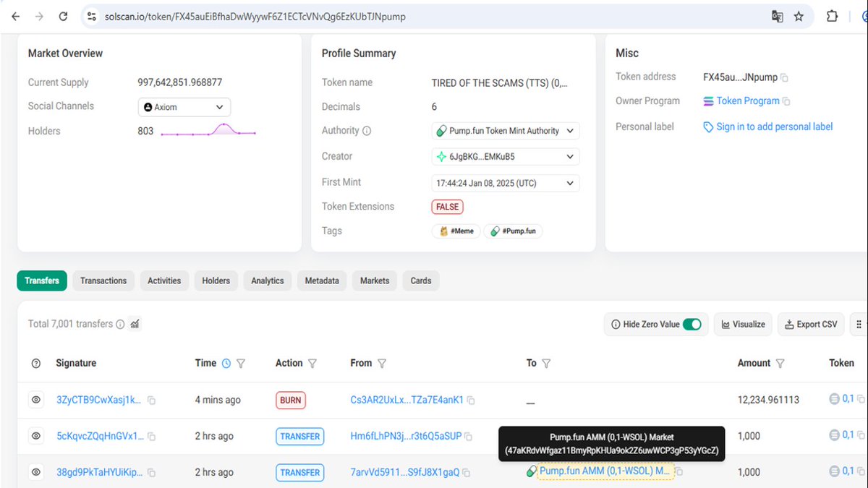Filter the Amount column
This screenshot has width=868, height=488.
pos(780,364)
